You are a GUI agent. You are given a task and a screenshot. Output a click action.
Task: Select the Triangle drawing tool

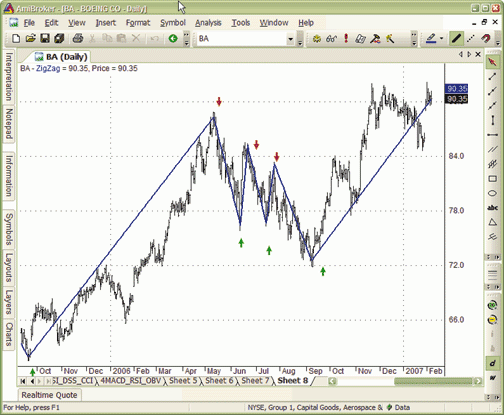492,222
